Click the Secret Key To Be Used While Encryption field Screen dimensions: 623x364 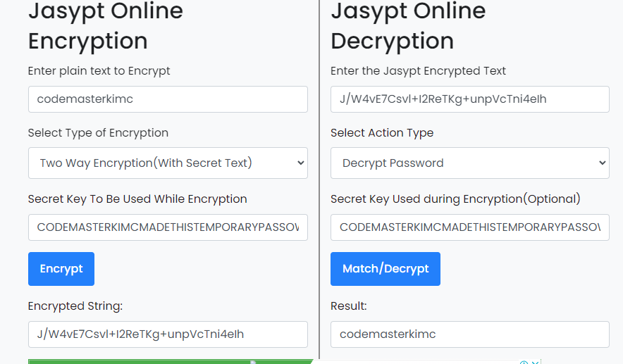[x=168, y=227]
